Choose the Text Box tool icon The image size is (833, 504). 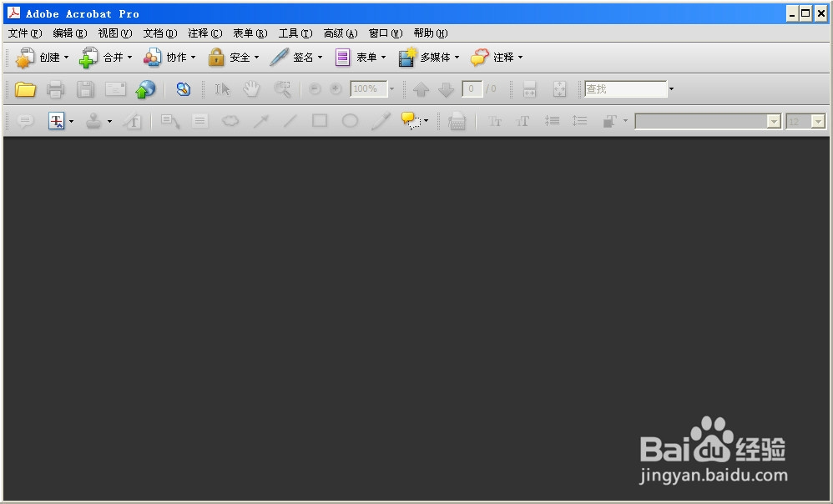199,121
